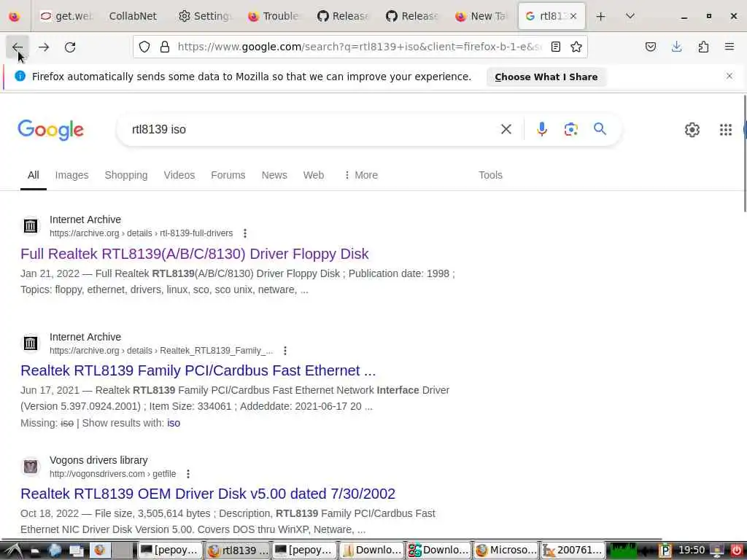This screenshot has width=747, height=560.
Task: Reload the current Google search page
Action: 70,47
